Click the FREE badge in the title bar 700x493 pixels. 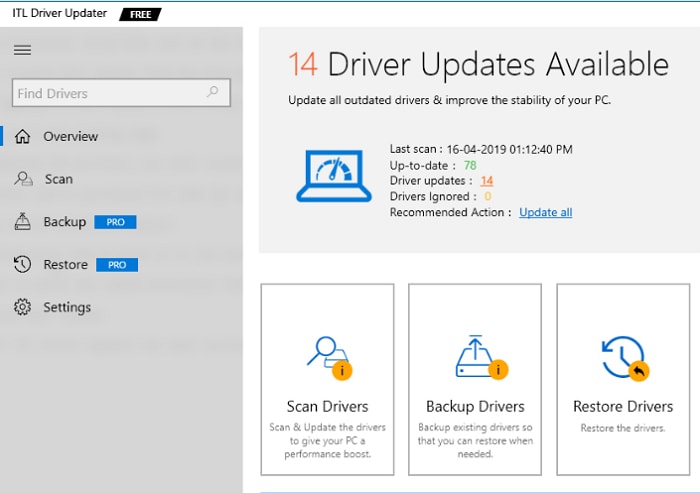pyautogui.click(x=140, y=14)
